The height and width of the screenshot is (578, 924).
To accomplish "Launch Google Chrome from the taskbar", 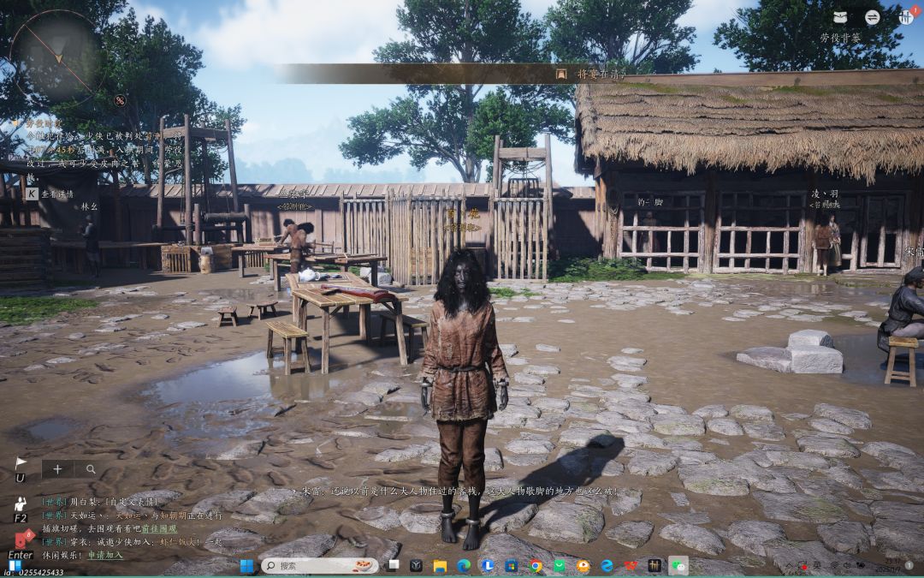I will [536, 566].
